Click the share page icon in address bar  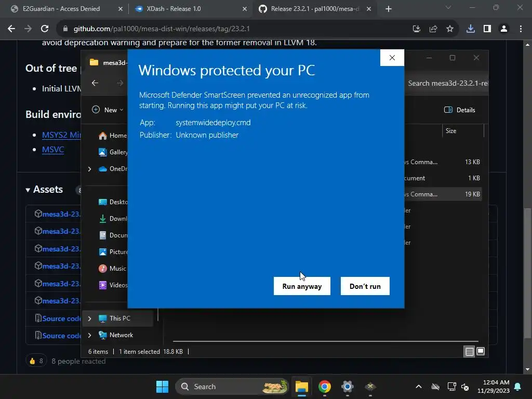[433, 29]
